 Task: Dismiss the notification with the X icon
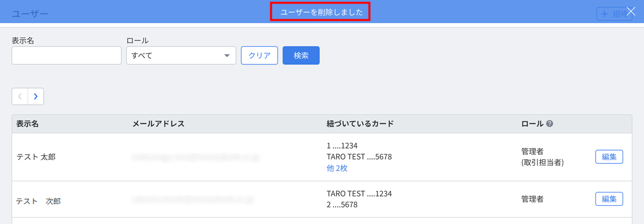631,11
